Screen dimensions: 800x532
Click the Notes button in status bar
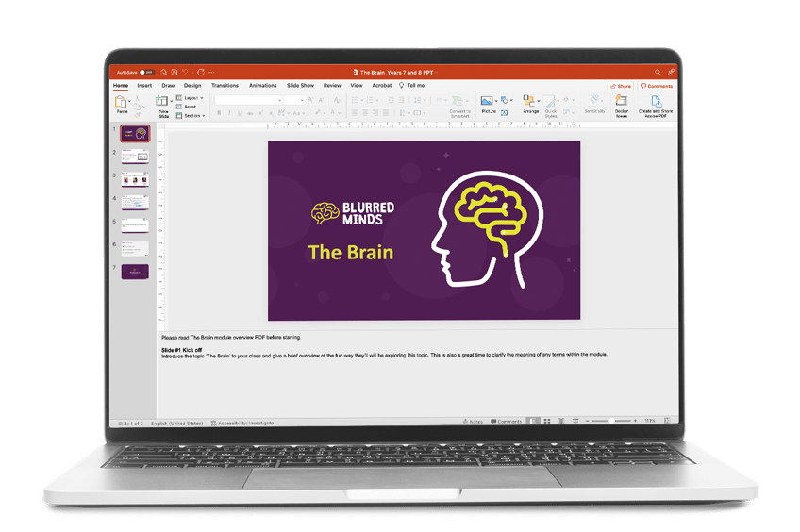473,422
